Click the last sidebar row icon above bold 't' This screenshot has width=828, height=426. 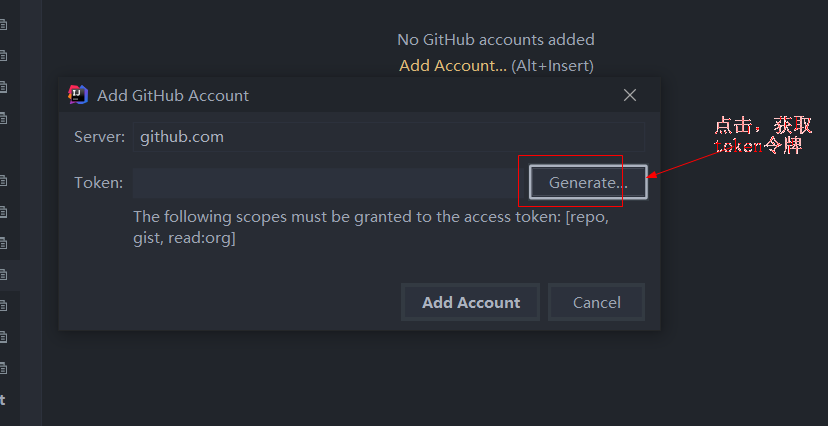click(x=3, y=368)
